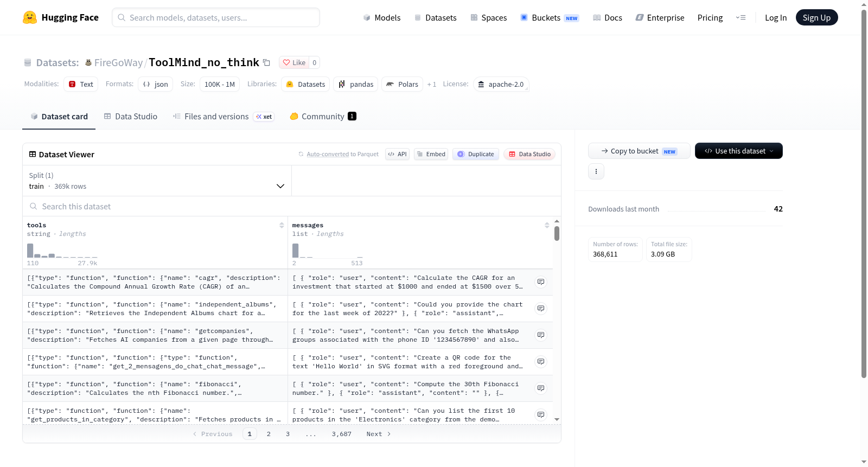The width and height of the screenshot is (868, 467).
Task: Select the apache-2.0 license tag
Action: click(501, 84)
